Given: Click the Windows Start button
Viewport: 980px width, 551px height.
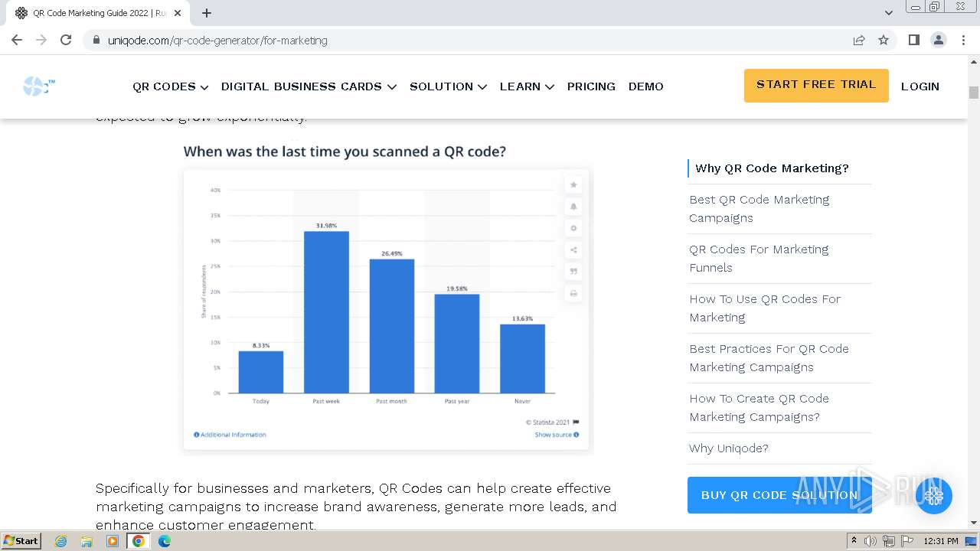Looking at the screenshot, I should click(x=21, y=541).
